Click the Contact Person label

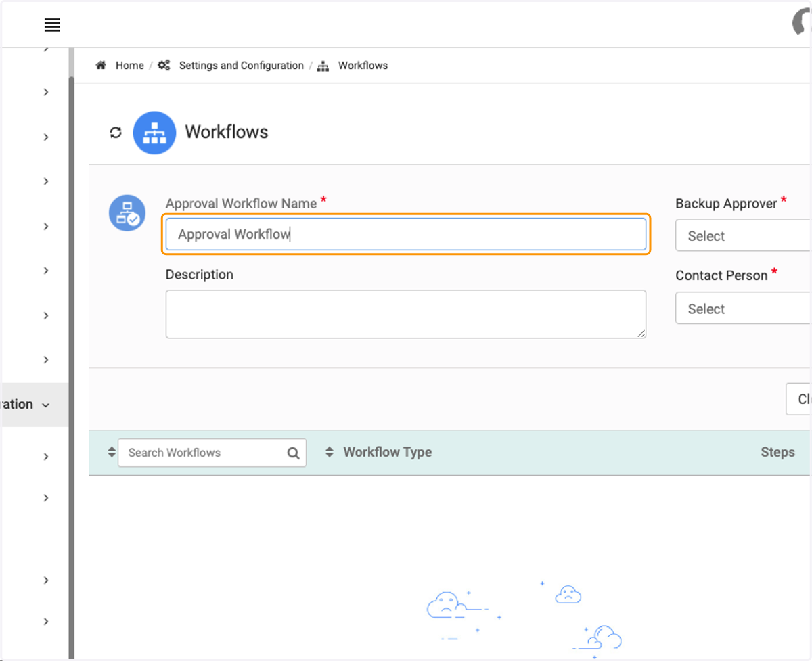(721, 275)
